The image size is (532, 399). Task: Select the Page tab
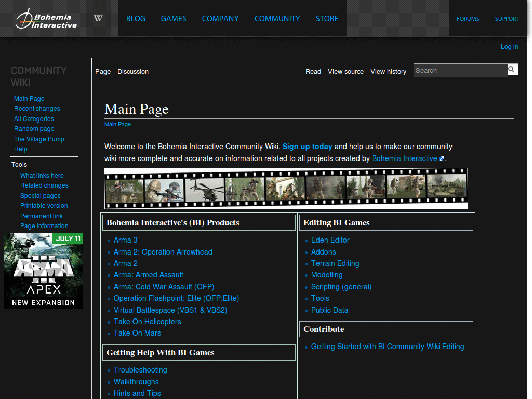coord(103,72)
